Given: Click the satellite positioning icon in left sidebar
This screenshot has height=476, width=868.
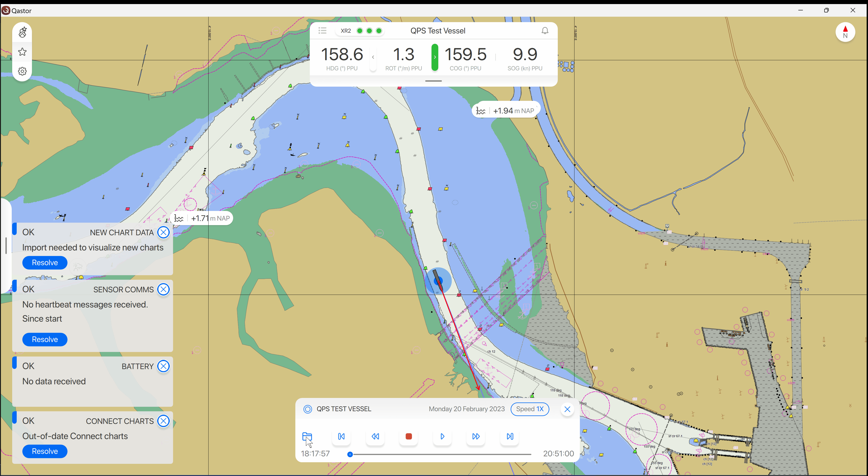Looking at the screenshot, I should [x=22, y=32].
